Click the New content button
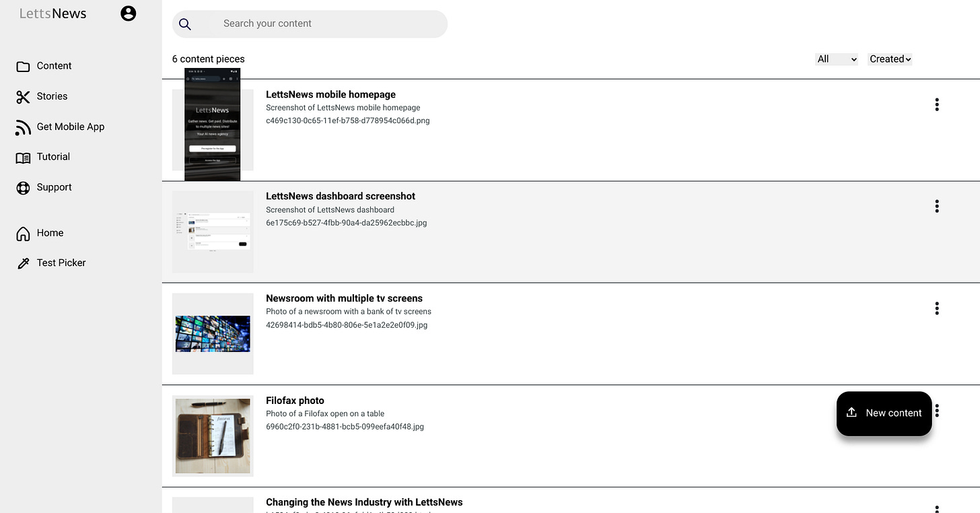 coord(884,413)
